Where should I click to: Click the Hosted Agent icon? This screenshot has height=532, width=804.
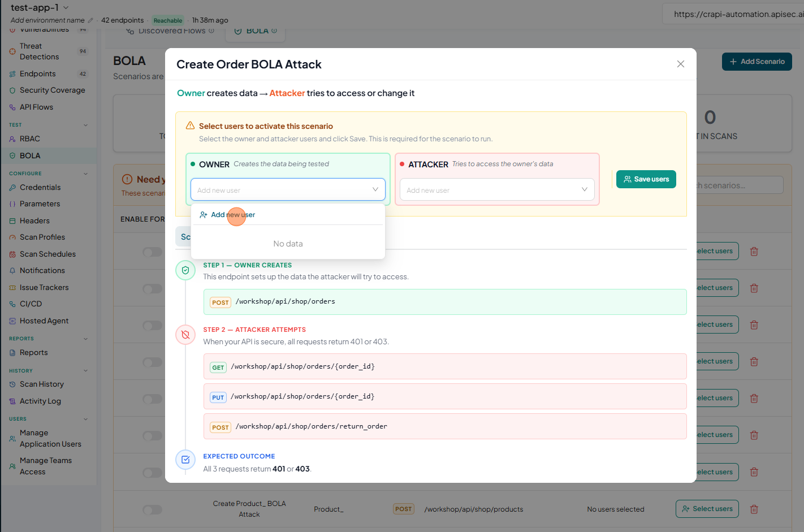(12, 321)
